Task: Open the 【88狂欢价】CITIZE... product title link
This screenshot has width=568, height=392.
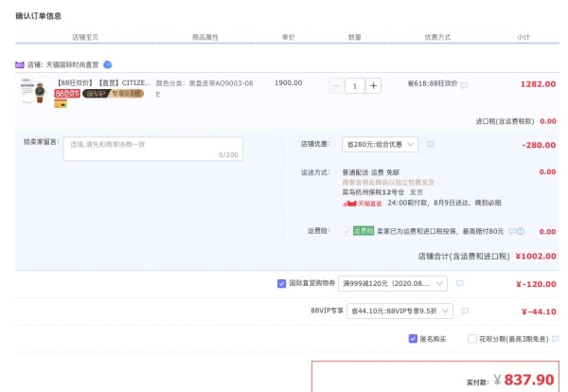Action: [103, 82]
